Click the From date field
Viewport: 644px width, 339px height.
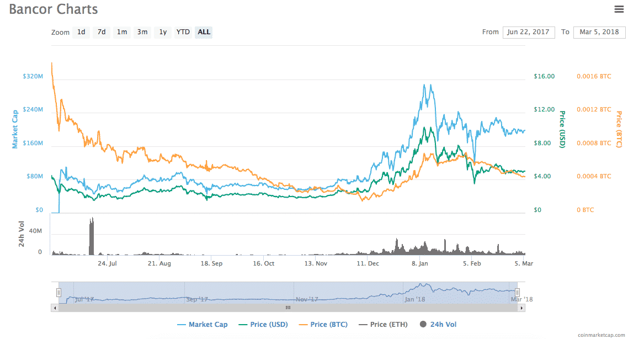(529, 32)
